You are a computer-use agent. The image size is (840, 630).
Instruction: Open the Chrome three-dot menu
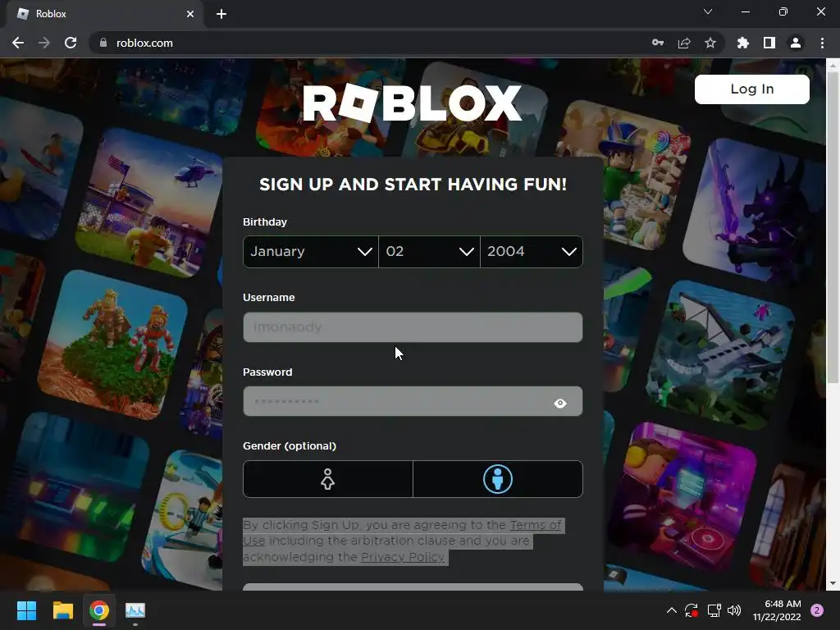coord(822,43)
